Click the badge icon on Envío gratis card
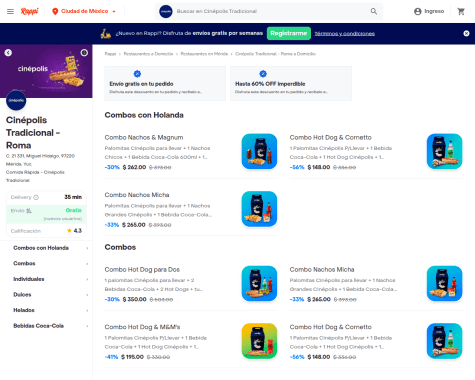This screenshot has height=380, width=475. point(137,74)
